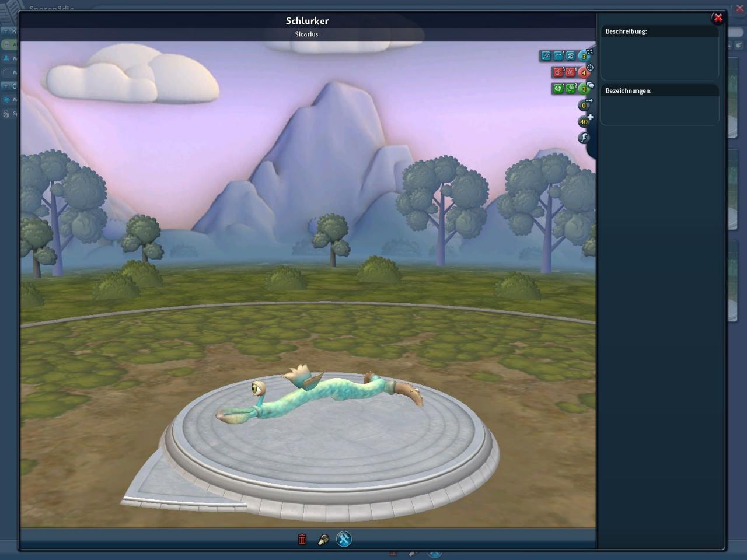Close the Schlurker detail window
This screenshot has width=747, height=560.
click(718, 18)
